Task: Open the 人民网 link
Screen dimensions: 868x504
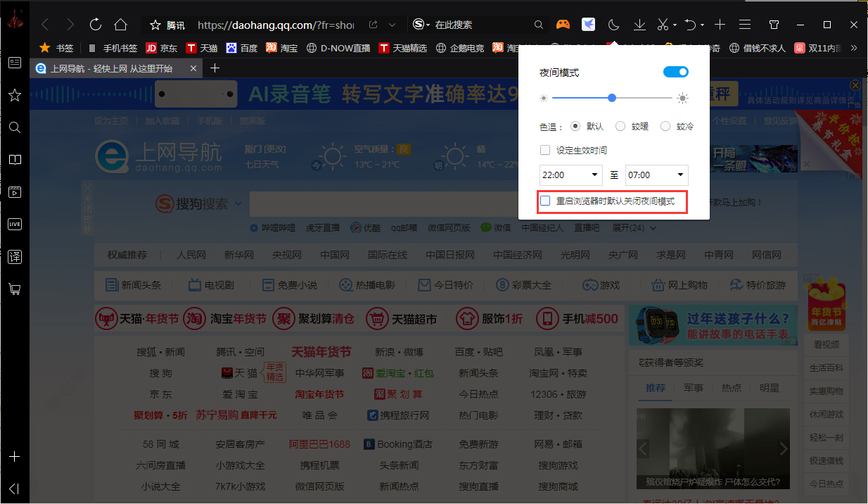Action: (x=191, y=254)
